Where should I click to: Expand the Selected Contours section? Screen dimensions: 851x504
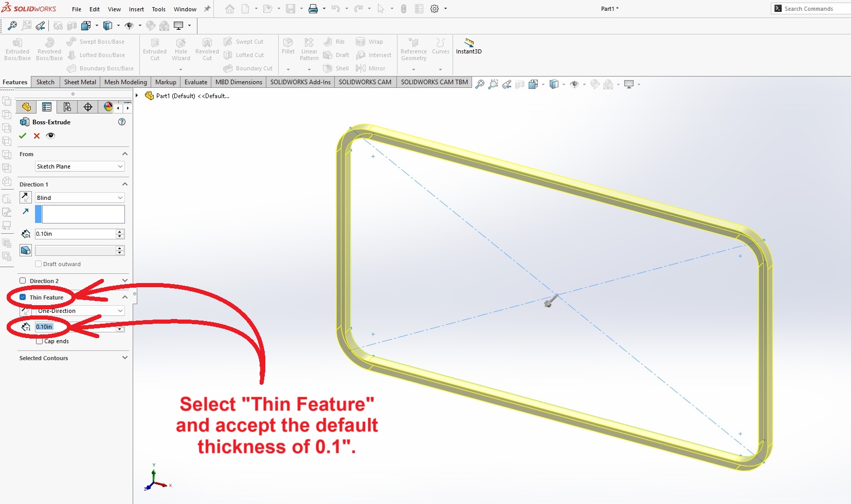point(124,358)
